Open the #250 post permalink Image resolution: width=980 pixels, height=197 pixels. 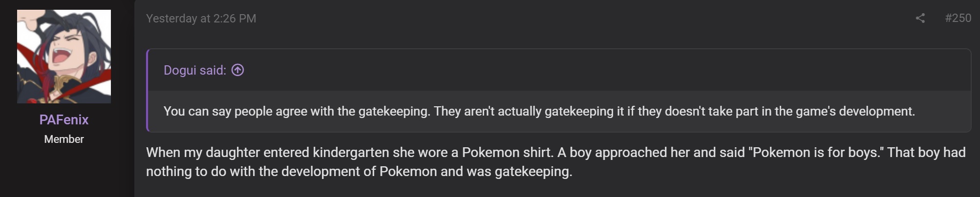coord(958,18)
